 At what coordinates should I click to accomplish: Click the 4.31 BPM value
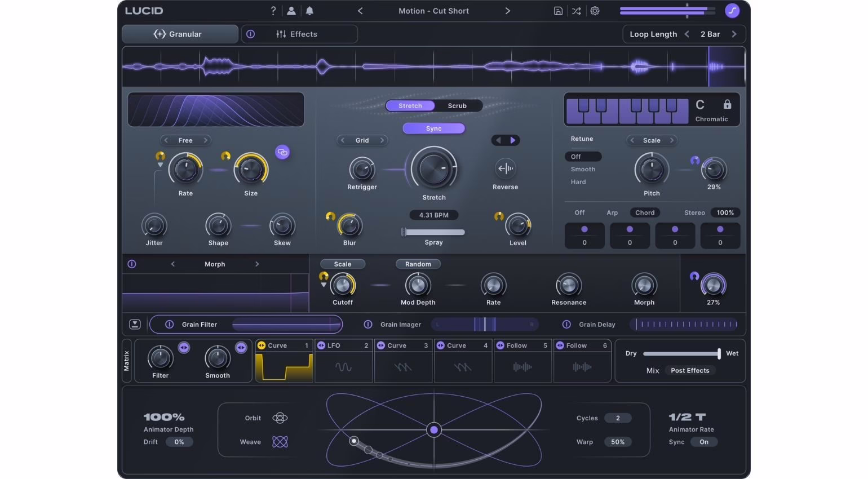click(433, 215)
